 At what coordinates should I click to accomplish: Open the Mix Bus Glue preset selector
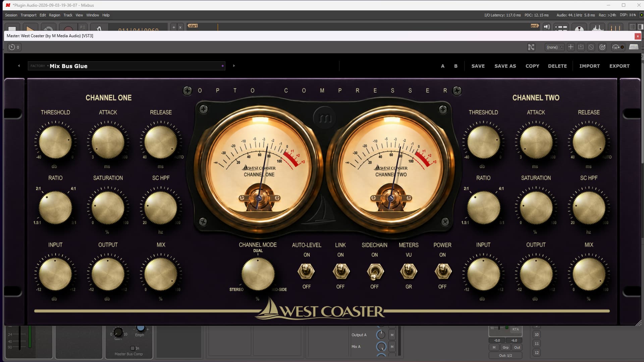coord(126,66)
